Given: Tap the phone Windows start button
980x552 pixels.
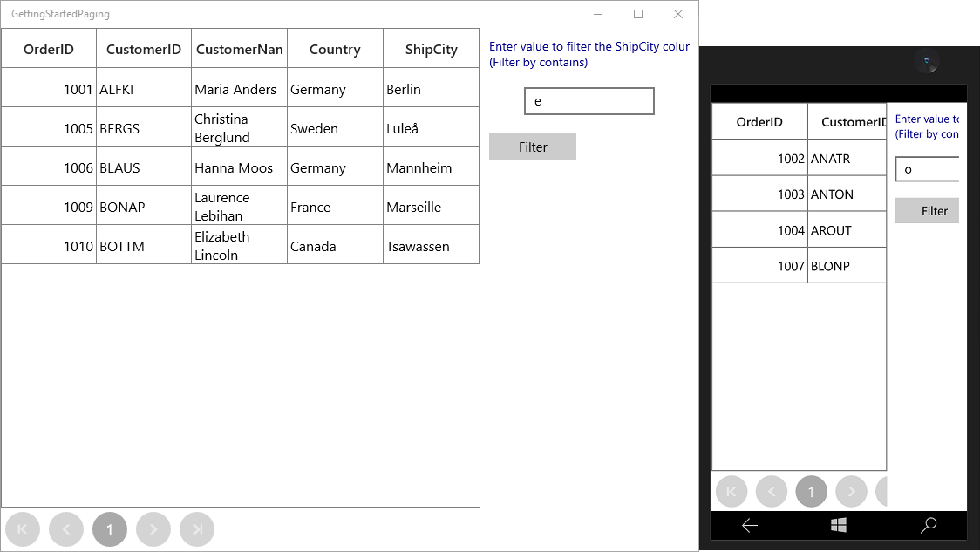Looking at the screenshot, I should (839, 525).
